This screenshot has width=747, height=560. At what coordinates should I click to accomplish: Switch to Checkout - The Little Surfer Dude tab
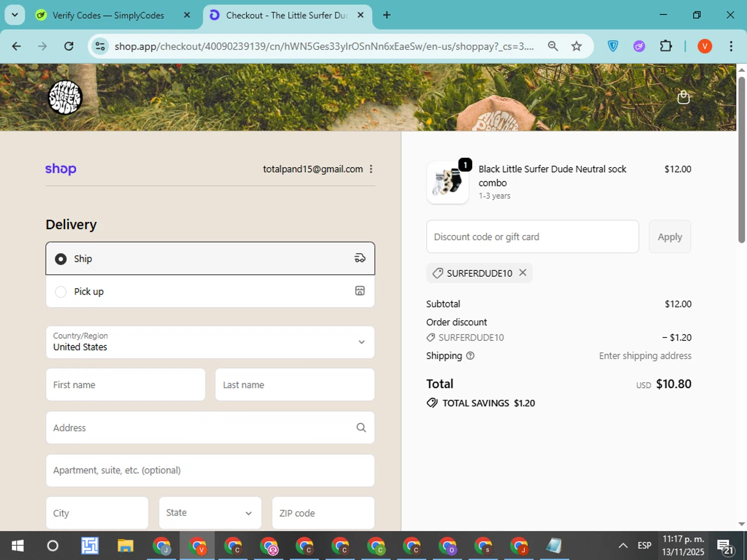coord(287,15)
